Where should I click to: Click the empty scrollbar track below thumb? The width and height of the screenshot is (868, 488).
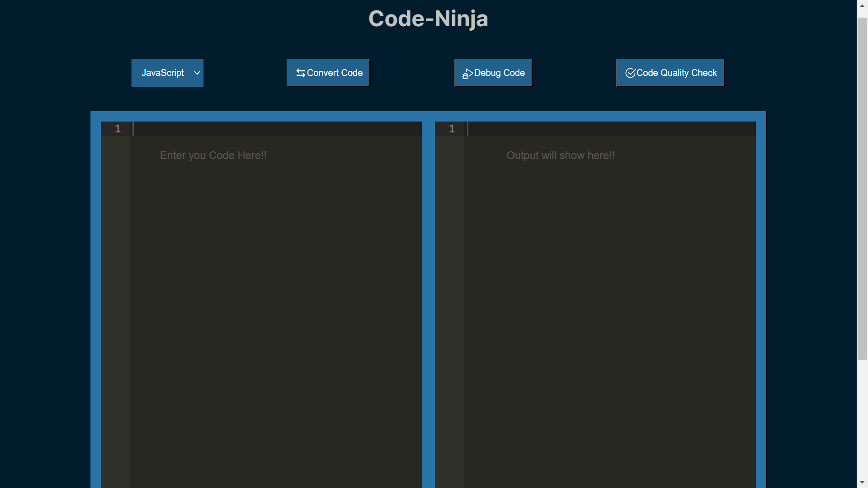862,420
